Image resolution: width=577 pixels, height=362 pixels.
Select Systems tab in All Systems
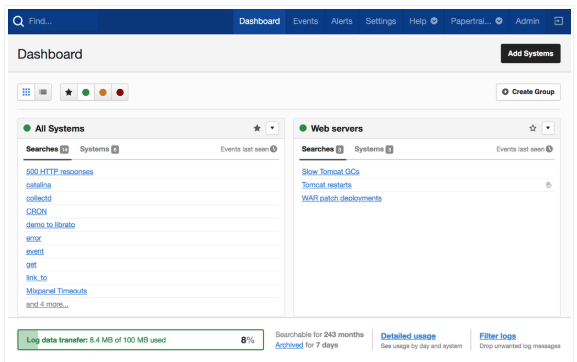click(x=99, y=149)
